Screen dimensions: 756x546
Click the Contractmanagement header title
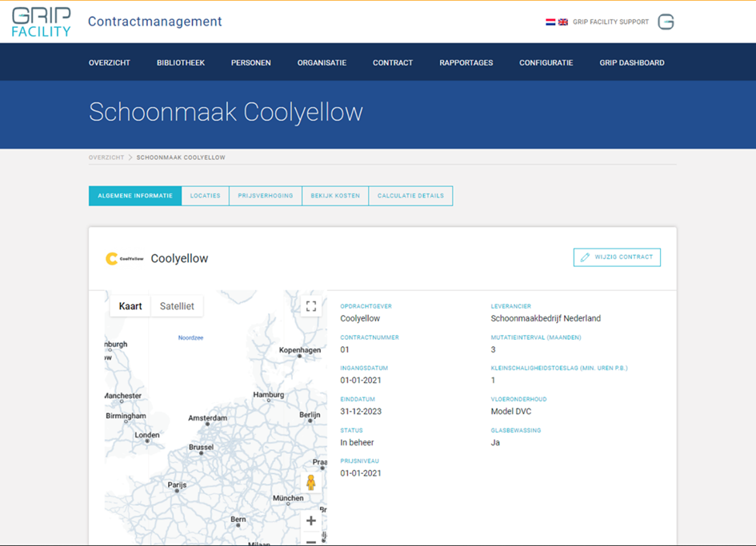154,22
